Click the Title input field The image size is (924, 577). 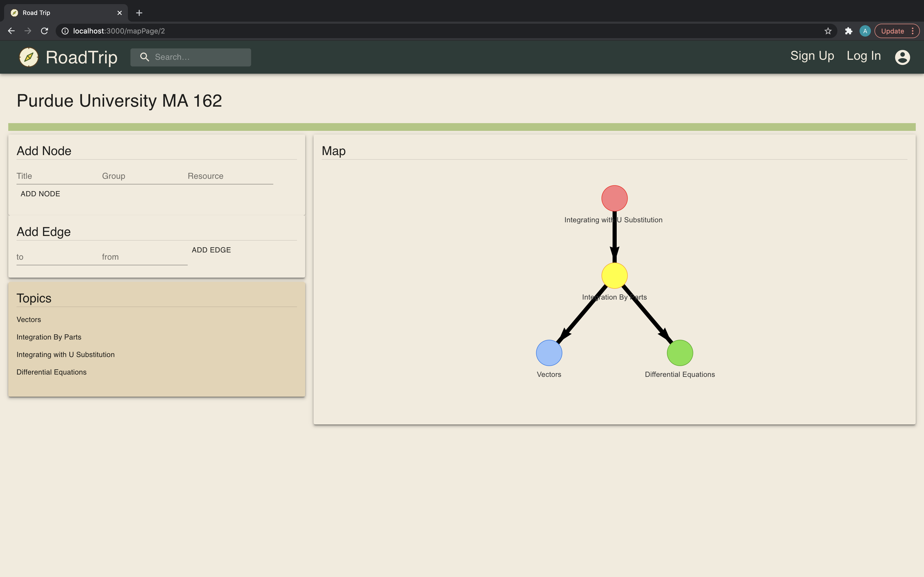pyautogui.click(x=57, y=176)
